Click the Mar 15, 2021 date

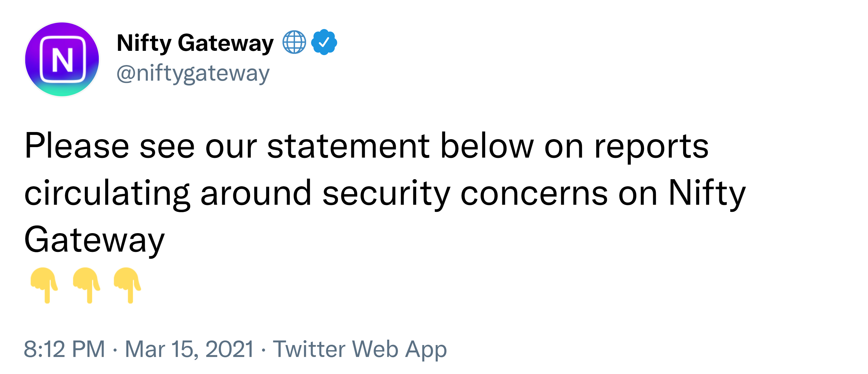189,349
